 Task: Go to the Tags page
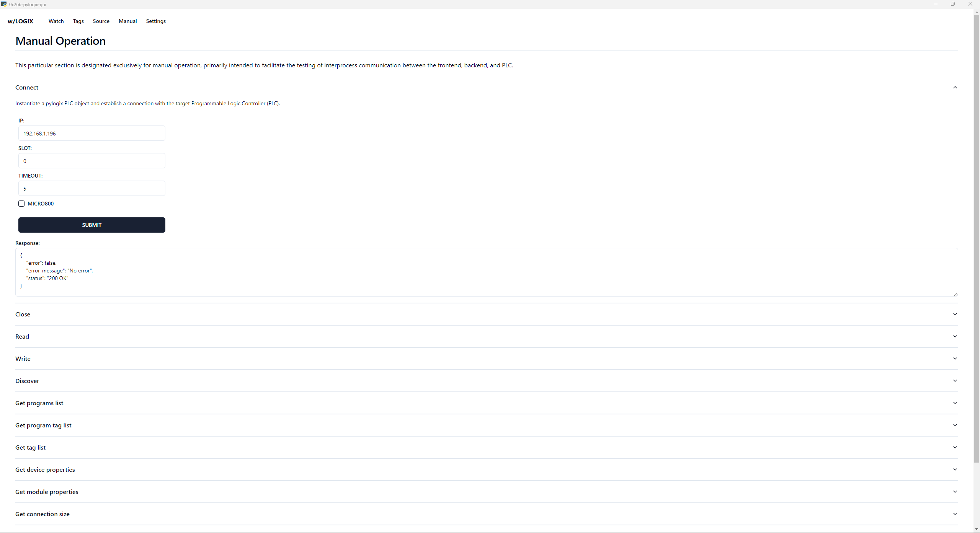[x=78, y=21]
